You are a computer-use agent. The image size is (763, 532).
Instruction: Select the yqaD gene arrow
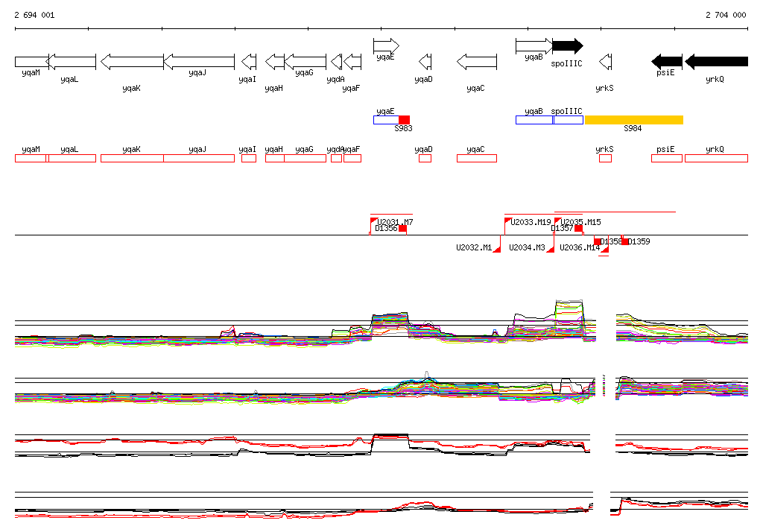point(425,62)
